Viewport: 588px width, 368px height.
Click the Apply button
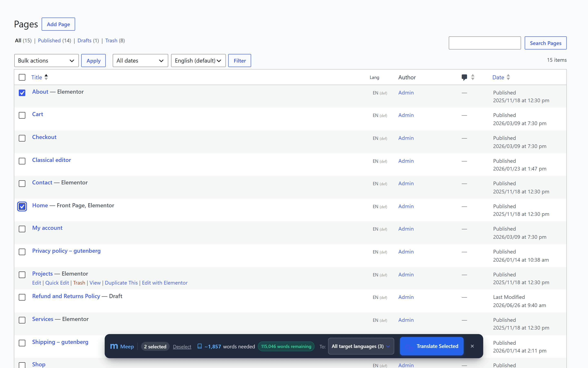(94, 61)
